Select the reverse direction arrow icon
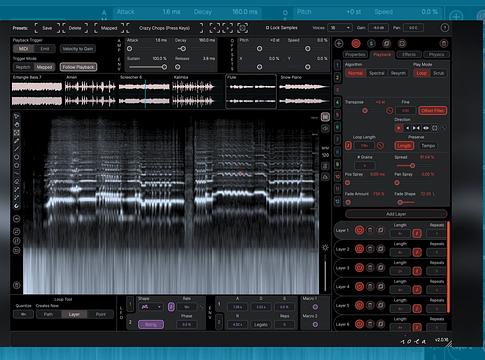Image resolution: width=485 pixels, height=360 pixels. coord(407,128)
